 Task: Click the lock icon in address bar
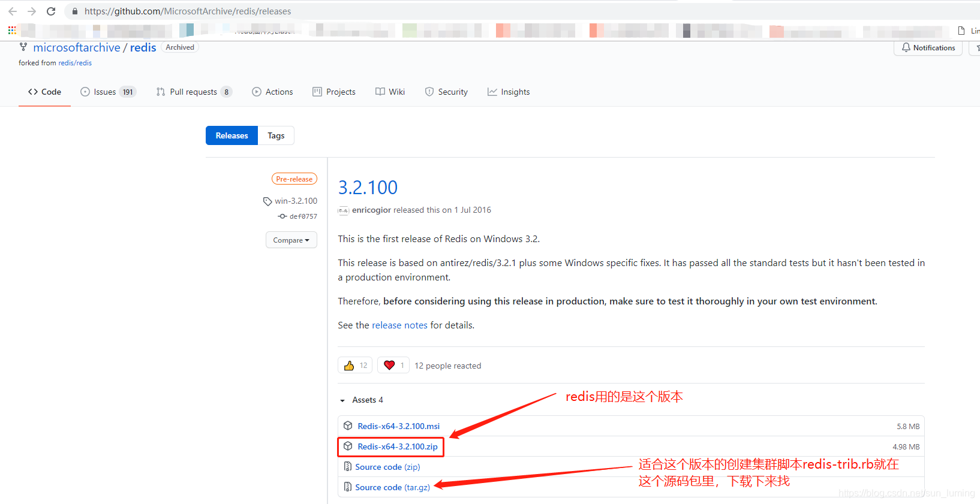[75, 11]
